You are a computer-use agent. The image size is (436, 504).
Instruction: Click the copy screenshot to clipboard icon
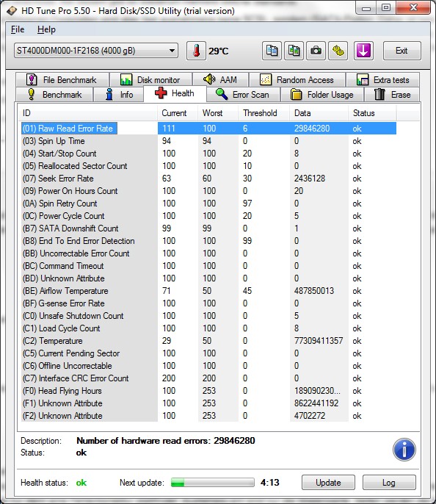coord(294,51)
